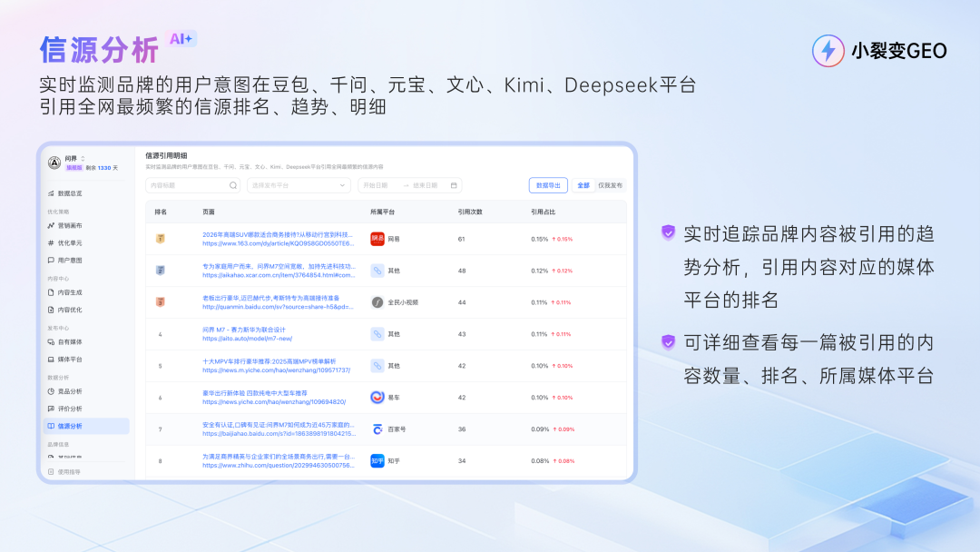Image resolution: width=980 pixels, height=552 pixels.
Task: Open the 选择发布平台 dropdown
Action: pyautogui.click(x=298, y=186)
